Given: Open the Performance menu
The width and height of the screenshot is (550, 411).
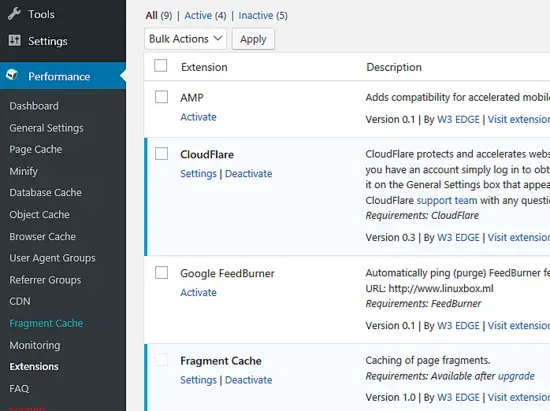Looking at the screenshot, I should pos(59,76).
